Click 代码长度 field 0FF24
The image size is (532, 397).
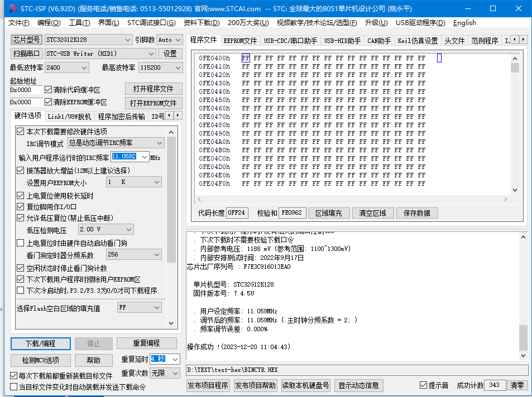237,212
